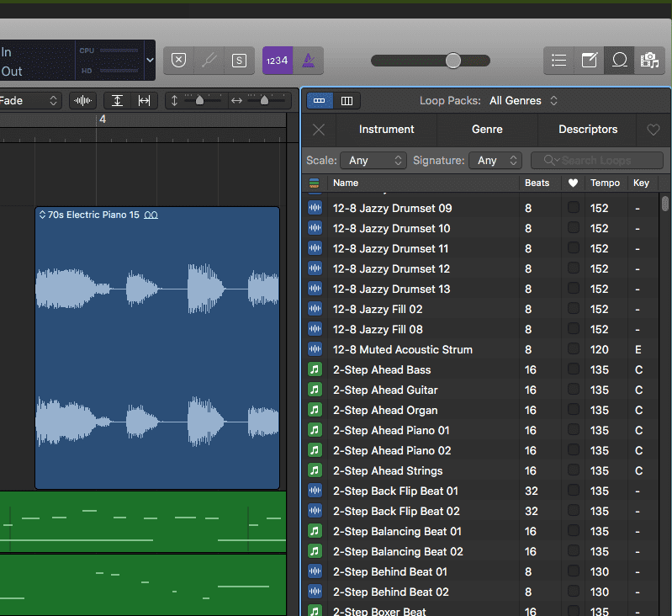Image resolution: width=672 pixels, height=616 pixels.
Task: Favorite the 2-Step Ahead Guitar loop
Action: pyautogui.click(x=574, y=390)
